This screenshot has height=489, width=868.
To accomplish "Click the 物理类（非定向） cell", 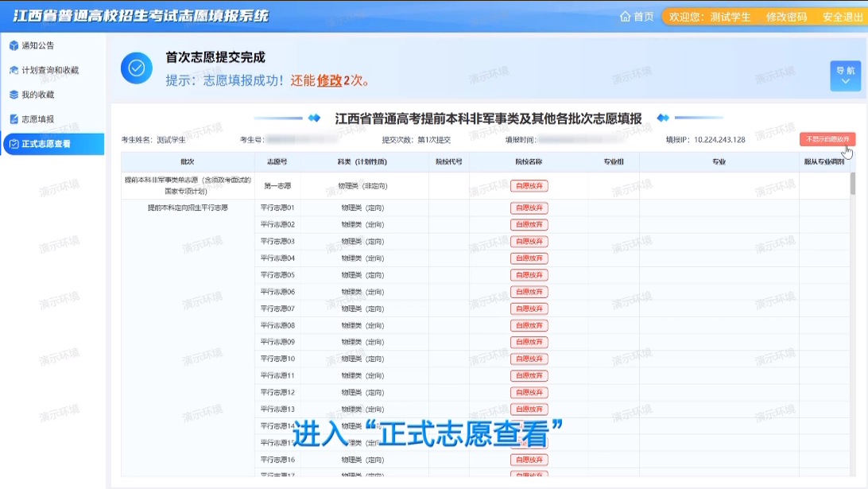I will pos(362,186).
